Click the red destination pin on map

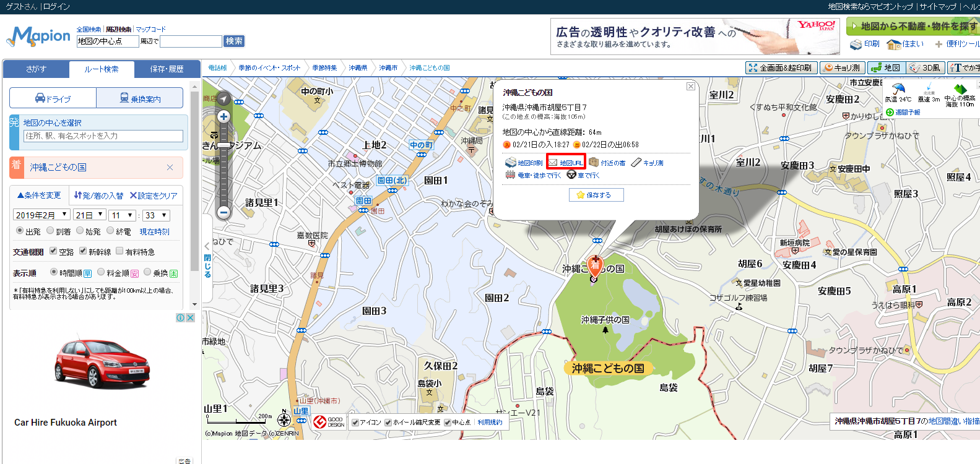tap(595, 266)
